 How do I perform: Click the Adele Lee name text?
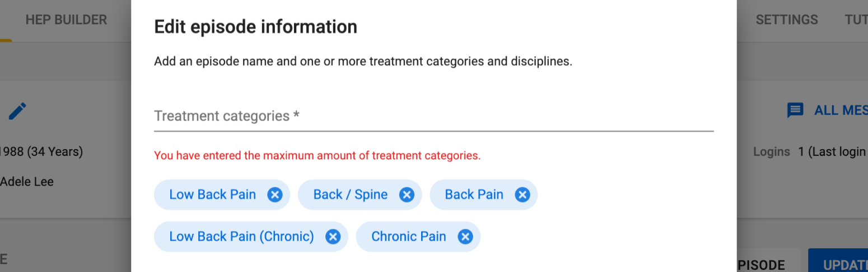coord(27,182)
